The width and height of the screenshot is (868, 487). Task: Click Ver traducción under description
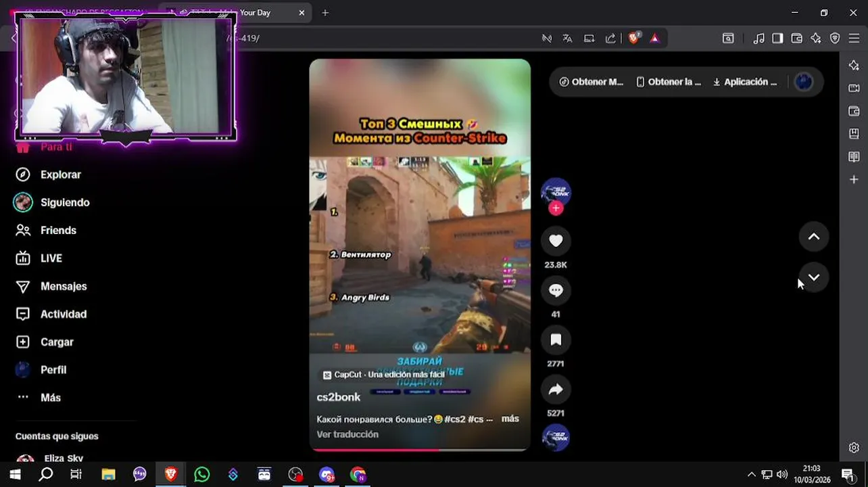point(347,434)
